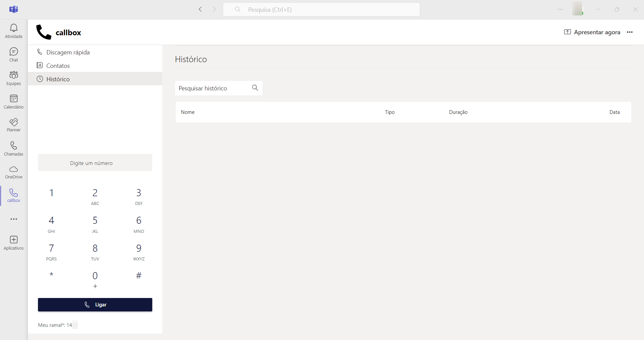Click Apresentar agora button
The image size is (644, 340).
point(592,32)
